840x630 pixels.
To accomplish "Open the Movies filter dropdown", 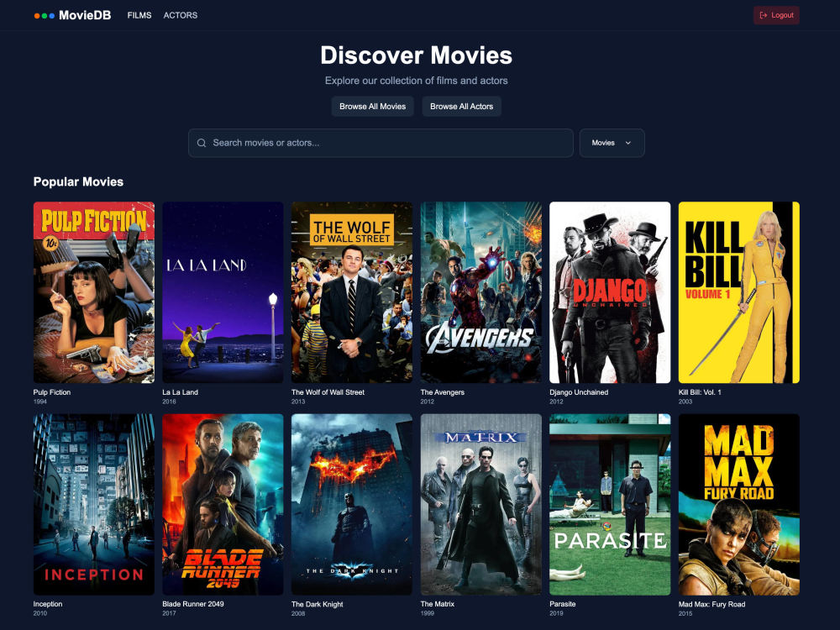I will pyautogui.click(x=612, y=143).
